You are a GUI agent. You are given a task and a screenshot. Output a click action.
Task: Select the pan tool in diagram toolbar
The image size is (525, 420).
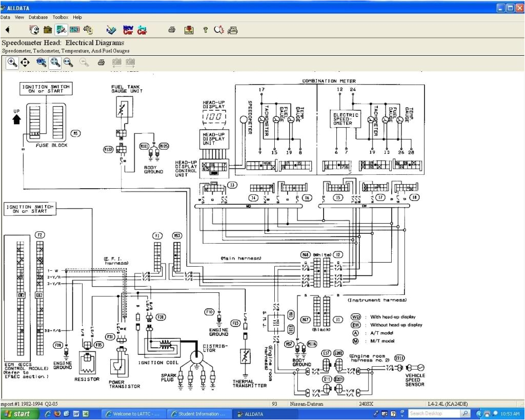click(x=25, y=62)
